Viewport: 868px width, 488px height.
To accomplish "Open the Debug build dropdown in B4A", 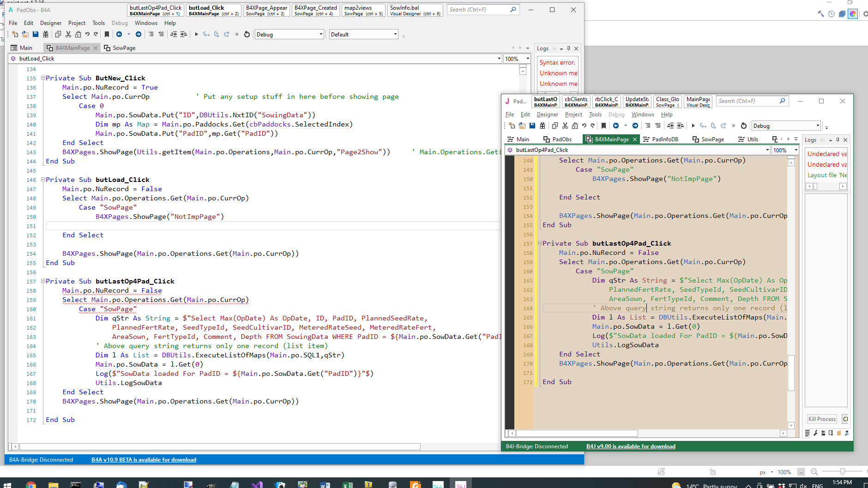I will [x=321, y=34].
